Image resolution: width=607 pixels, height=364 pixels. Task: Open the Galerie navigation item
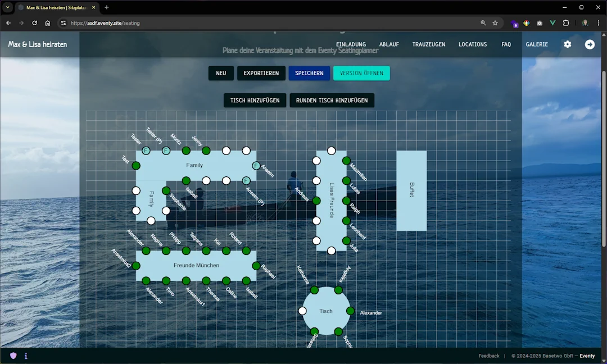coord(537,44)
